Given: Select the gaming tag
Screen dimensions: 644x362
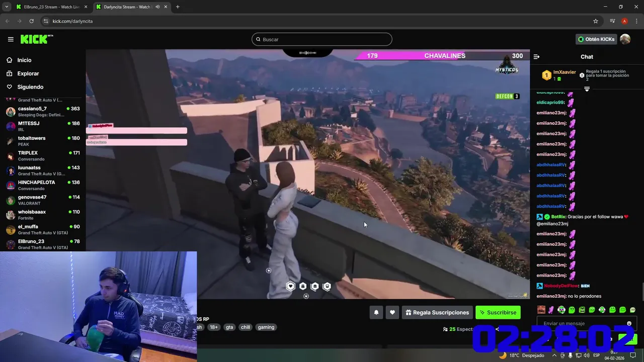Looking at the screenshot, I should 266,327.
